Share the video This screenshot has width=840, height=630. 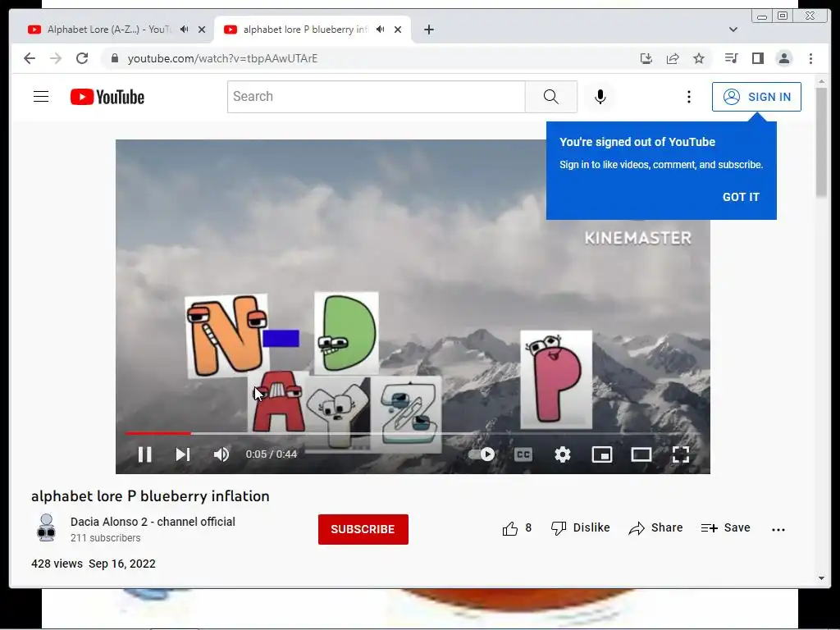[655, 528]
